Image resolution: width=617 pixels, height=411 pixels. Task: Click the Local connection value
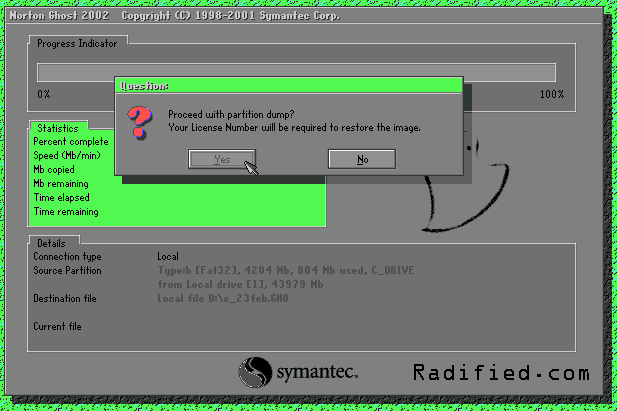coord(168,257)
